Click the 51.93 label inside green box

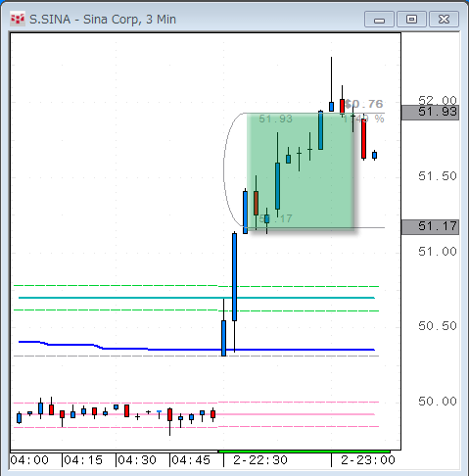coord(275,119)
